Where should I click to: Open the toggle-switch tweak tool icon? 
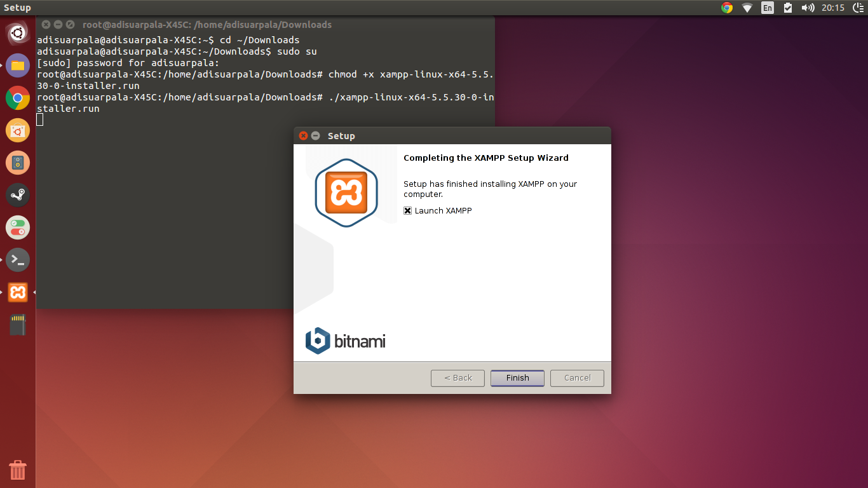[18, 227]
